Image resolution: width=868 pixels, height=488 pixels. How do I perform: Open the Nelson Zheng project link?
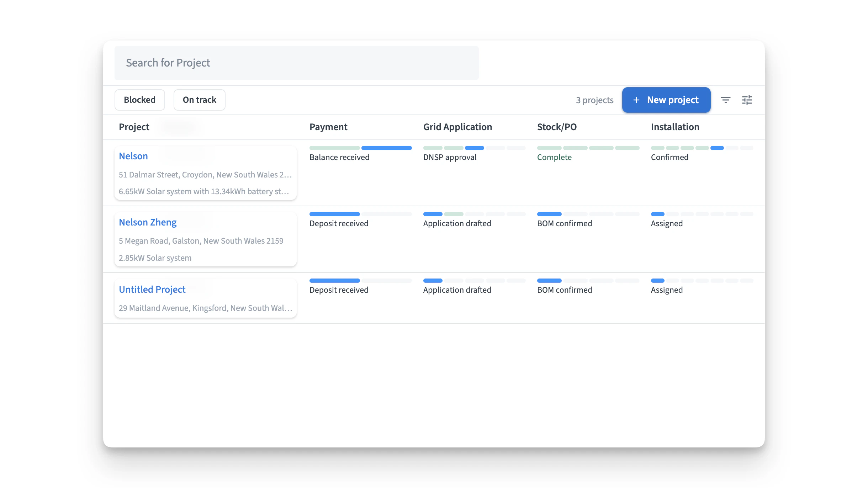[148, 222]
